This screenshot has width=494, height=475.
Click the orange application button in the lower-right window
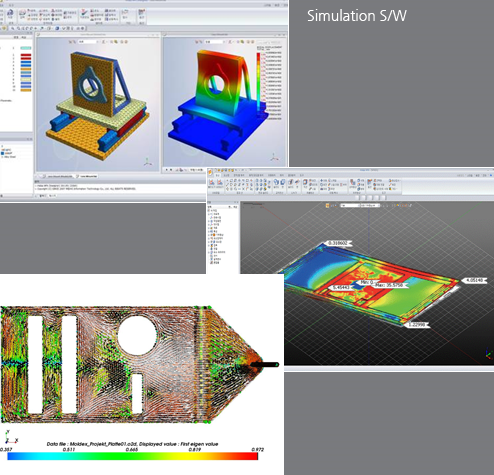pyautogui.click(x=210, y=171)
